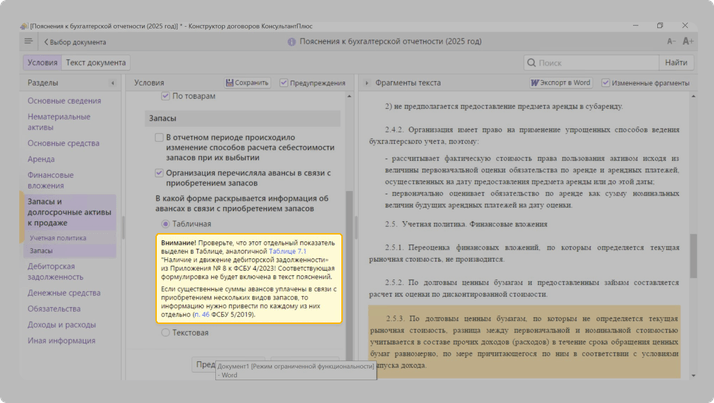Click paragraph 2.5.1 text
The image size is (714, 403).
524,253
